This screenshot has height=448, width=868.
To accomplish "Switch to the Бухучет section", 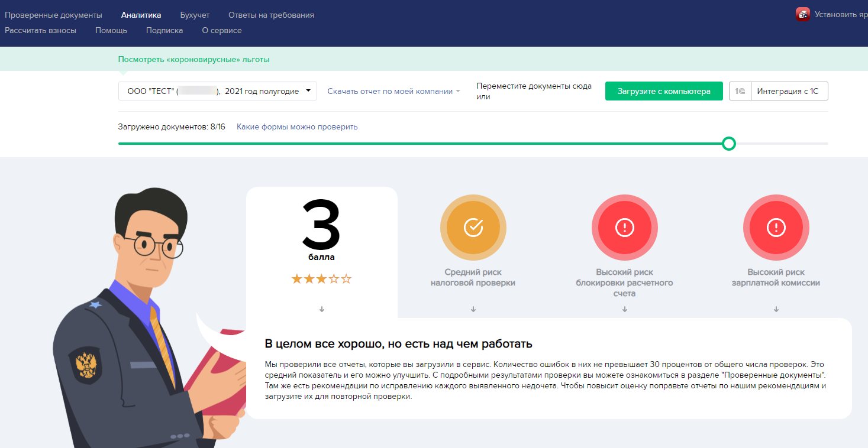I will coord(195,15).
